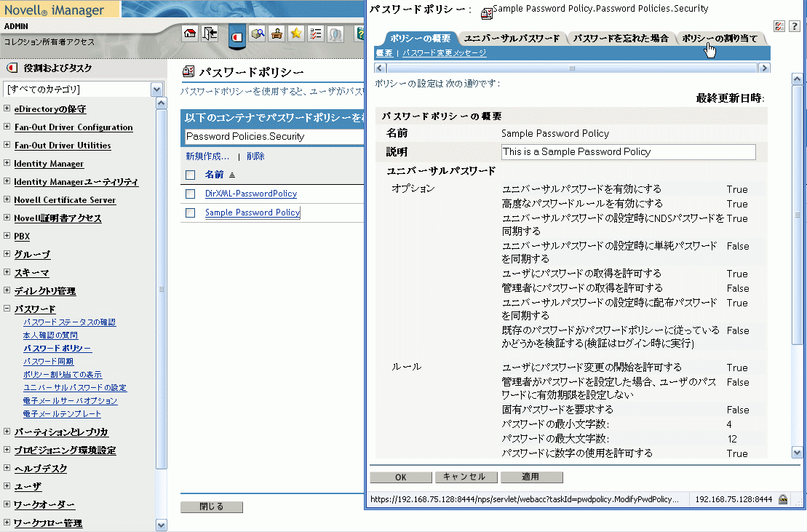This screenshot has height=532, width=807.
Task: Click the lock icon in dialog status bar
Action: (783, 499)
